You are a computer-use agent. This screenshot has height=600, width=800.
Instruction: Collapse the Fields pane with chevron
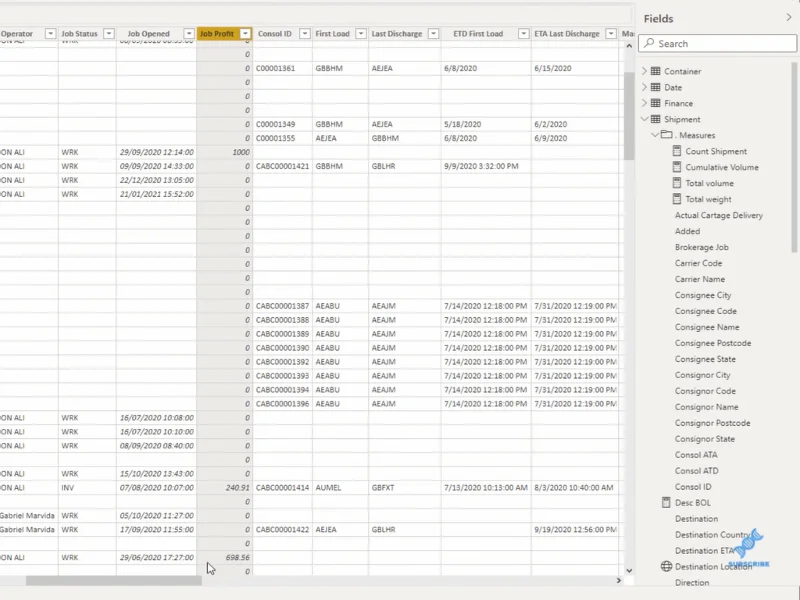tap(789, 18)
